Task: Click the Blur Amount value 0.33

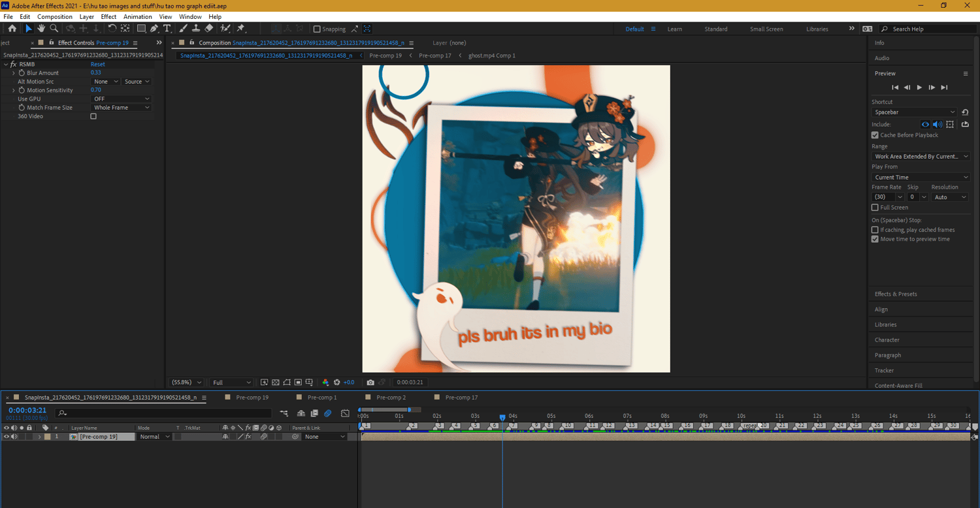Action: 96,73
